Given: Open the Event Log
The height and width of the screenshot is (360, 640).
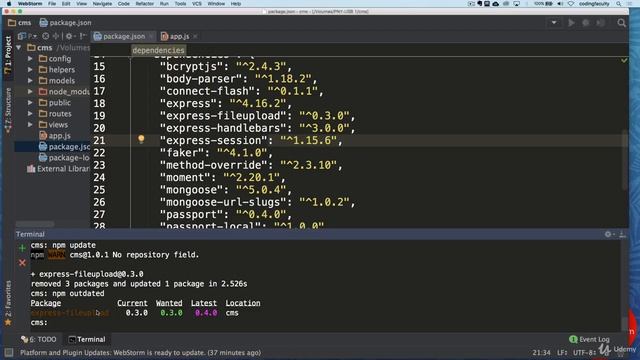Looking at the screenshot, I should (589, 339).
